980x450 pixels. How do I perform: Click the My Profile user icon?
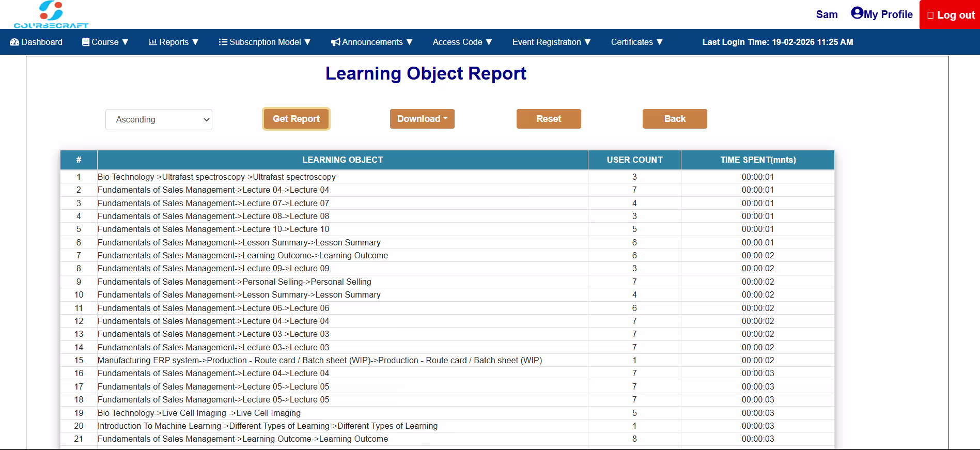click(x=857, y=13)
